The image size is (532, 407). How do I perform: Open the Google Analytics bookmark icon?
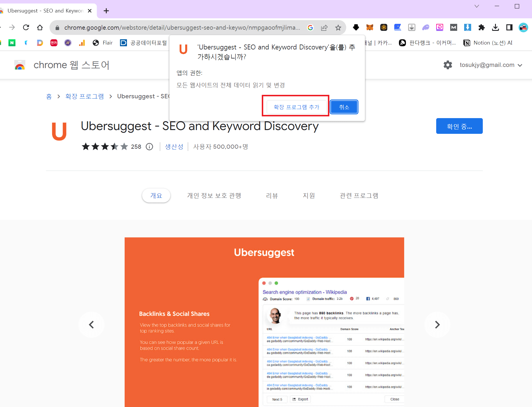[82, 43]
